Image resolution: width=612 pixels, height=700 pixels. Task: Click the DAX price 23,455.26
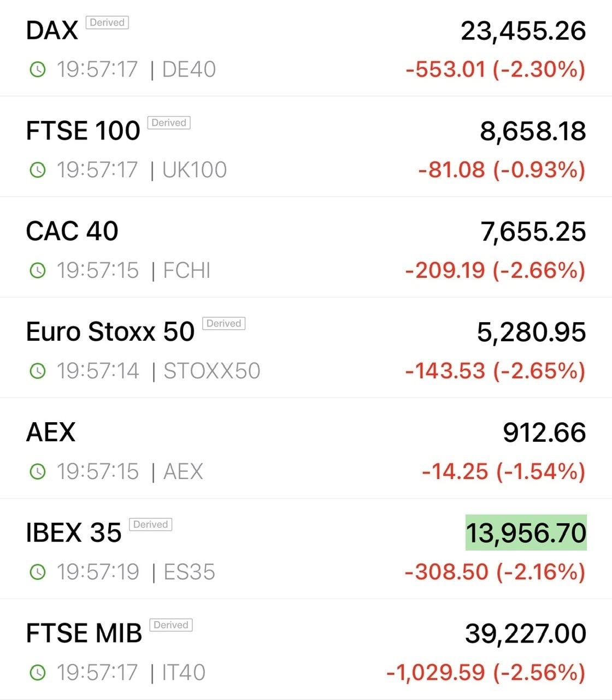[x=523, y=31]
